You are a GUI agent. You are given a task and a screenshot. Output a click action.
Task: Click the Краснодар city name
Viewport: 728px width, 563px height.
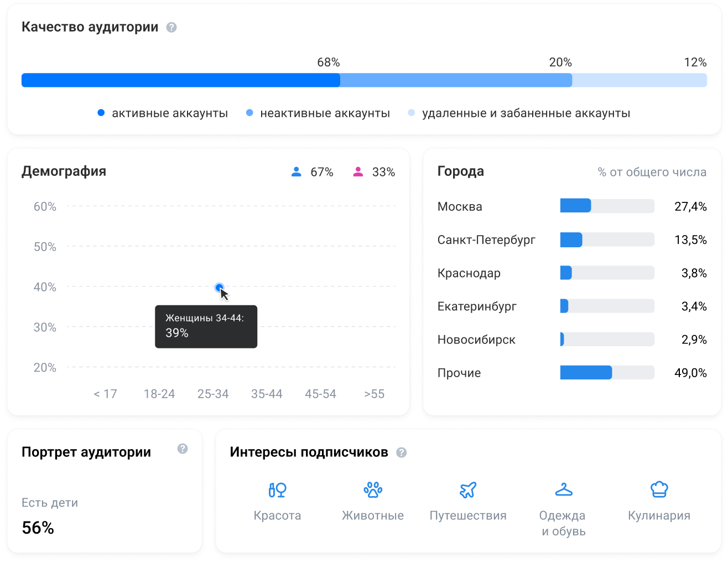pyautogui.click(x=469, y=273)
